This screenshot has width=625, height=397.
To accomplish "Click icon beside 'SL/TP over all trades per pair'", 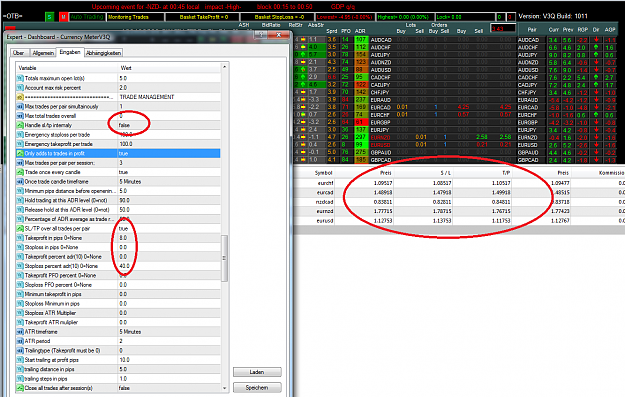I will [x=20, y=228].
